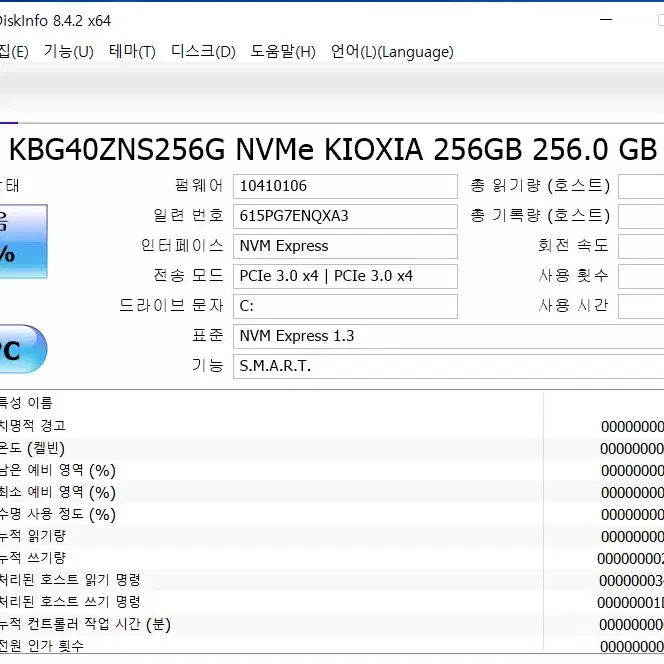Image resolution: width=664 pixels, height=664 pixels.
Task: Click the 일련 번호 label
Action: 188,216
